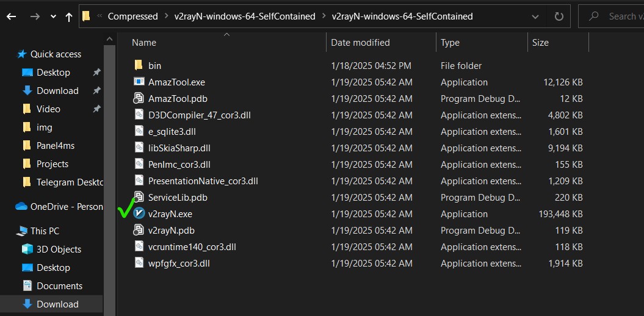The image size is (644, 316).
Task: Click the AmazTool.pdb debug file icon
Action: [x=139, y=99]
